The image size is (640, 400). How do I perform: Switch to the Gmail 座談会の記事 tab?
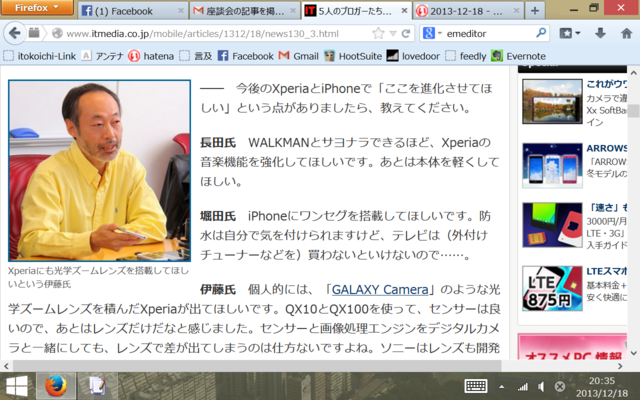click(244, 11)
